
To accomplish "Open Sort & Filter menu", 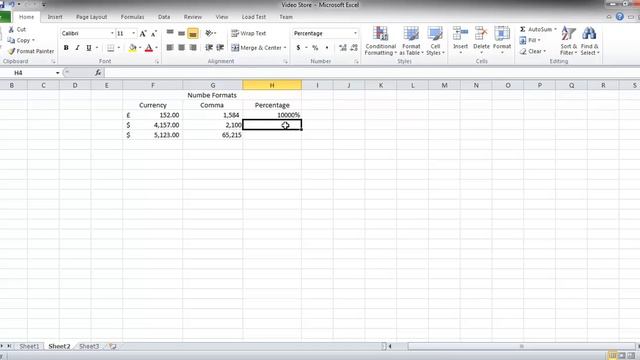I will pos(568,41).
